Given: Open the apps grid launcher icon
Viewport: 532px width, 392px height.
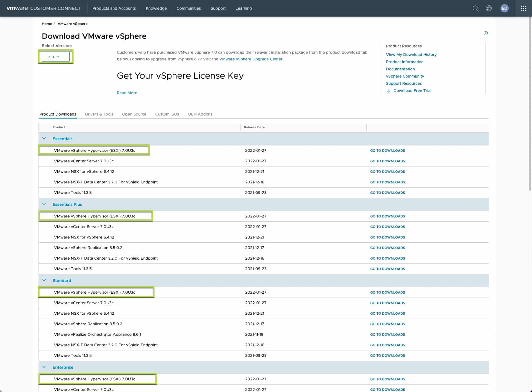Looking at the screenshot, I should click(x=523, y=8).
